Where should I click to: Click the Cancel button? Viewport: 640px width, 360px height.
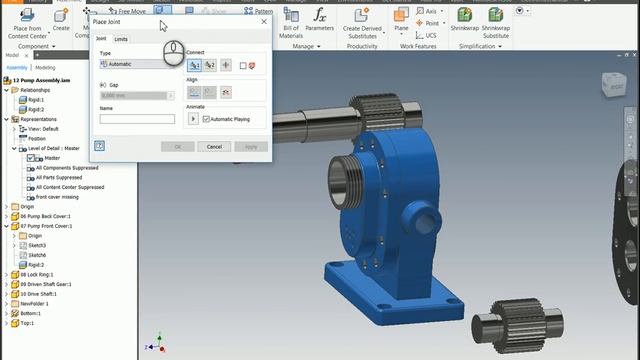click(214, 147)
